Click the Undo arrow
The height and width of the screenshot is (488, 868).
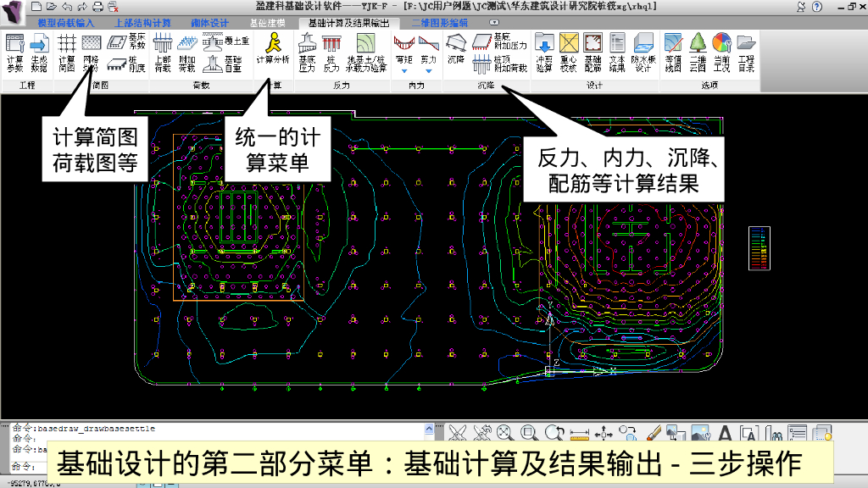tap(67, 7)
